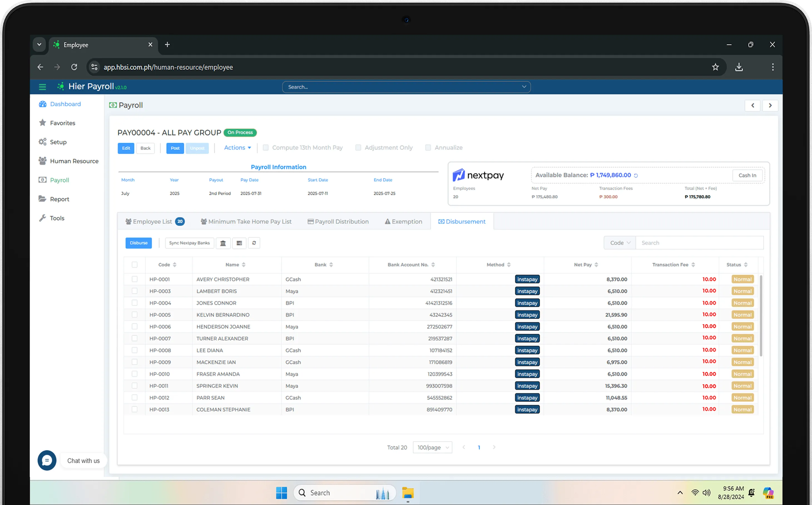Open the Actions dropdown
Screen dimensions: 812x505
237,148
